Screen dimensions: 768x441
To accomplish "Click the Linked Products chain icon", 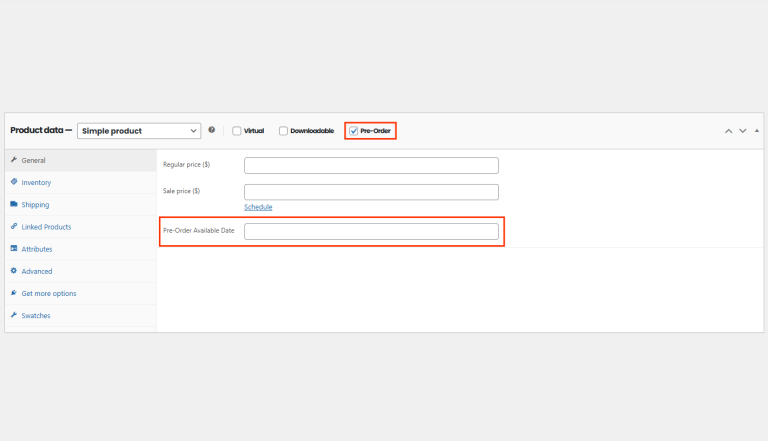I will 14,226.
